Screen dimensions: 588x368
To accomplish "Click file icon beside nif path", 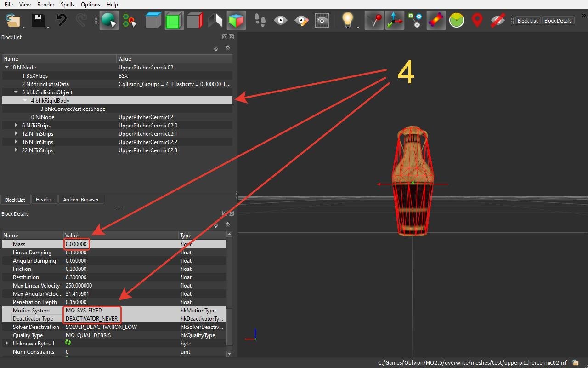I will tap(575, 362).
